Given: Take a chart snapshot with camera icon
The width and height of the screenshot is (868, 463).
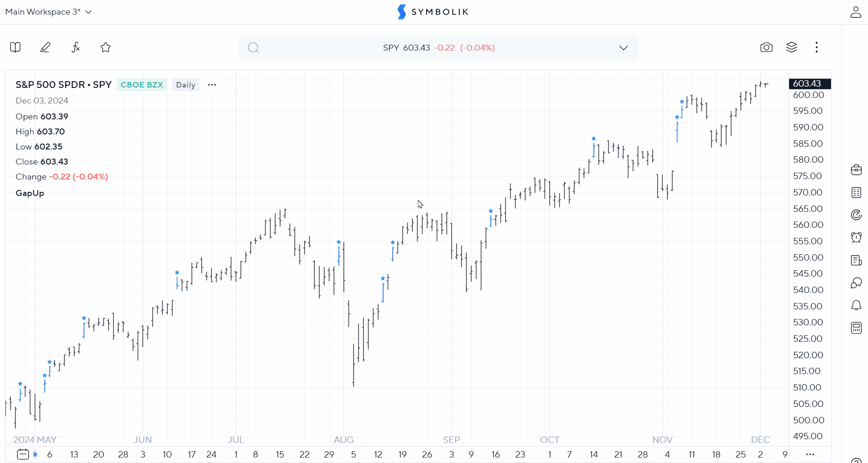Looking at the screenshot, I should [766, 47].
